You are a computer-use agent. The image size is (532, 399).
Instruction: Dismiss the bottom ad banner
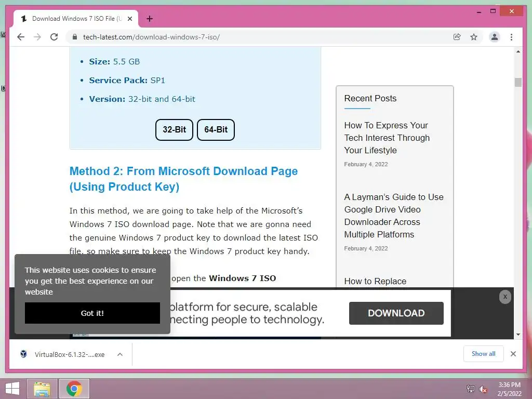(x=505, y=297)
